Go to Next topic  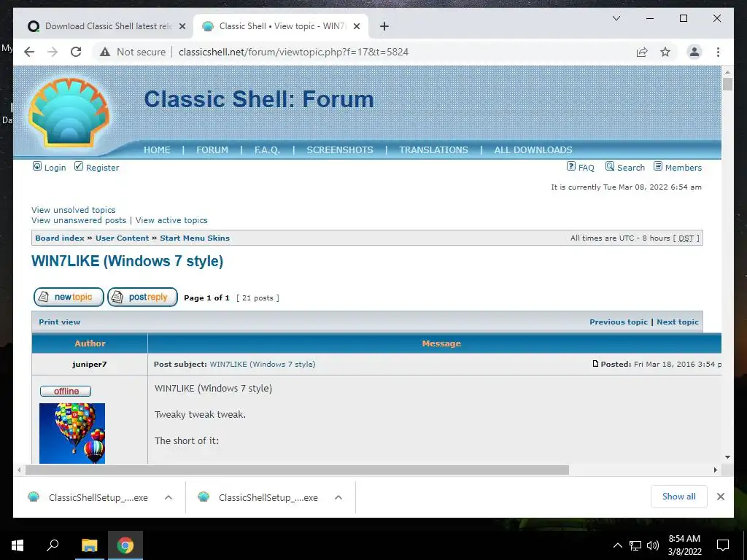coord(678,322)
